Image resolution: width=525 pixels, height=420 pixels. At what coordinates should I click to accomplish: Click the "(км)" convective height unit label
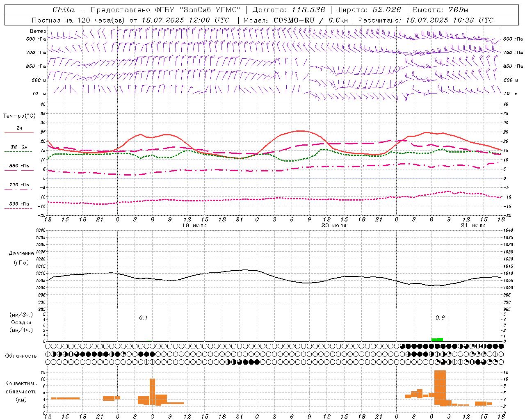[x=22, y=399]
